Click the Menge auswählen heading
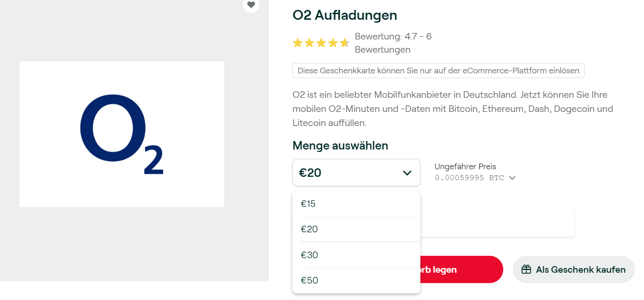Image resolution: width=644 pixels, height=300 pixels. [340, 145]
